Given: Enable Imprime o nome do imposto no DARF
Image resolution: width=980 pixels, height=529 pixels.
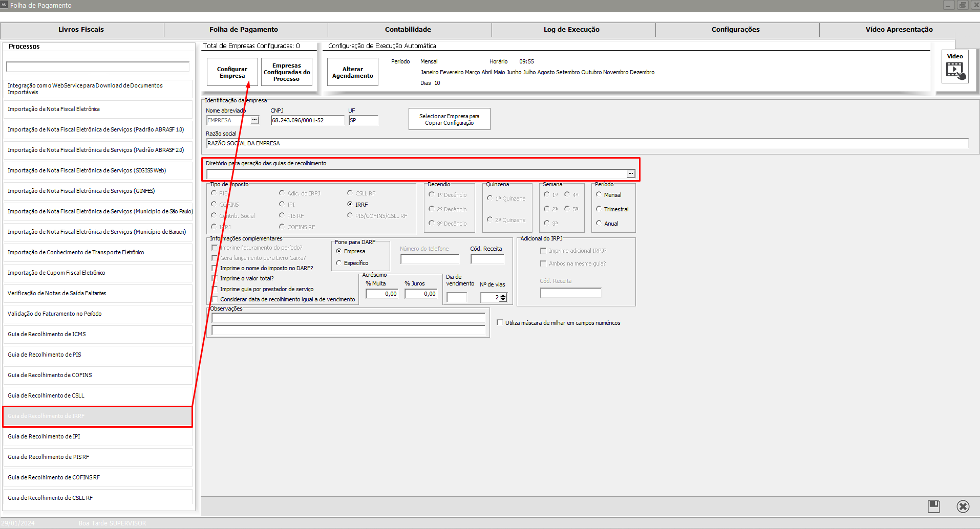Looking at the screenshot, I should [x=215, y=268].
